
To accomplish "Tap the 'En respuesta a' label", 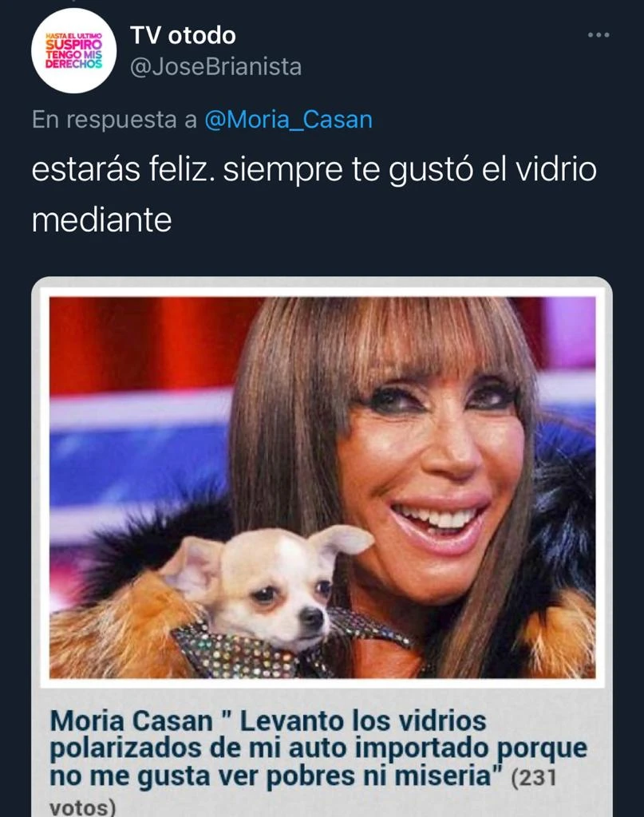I will (x=115, y=120).
